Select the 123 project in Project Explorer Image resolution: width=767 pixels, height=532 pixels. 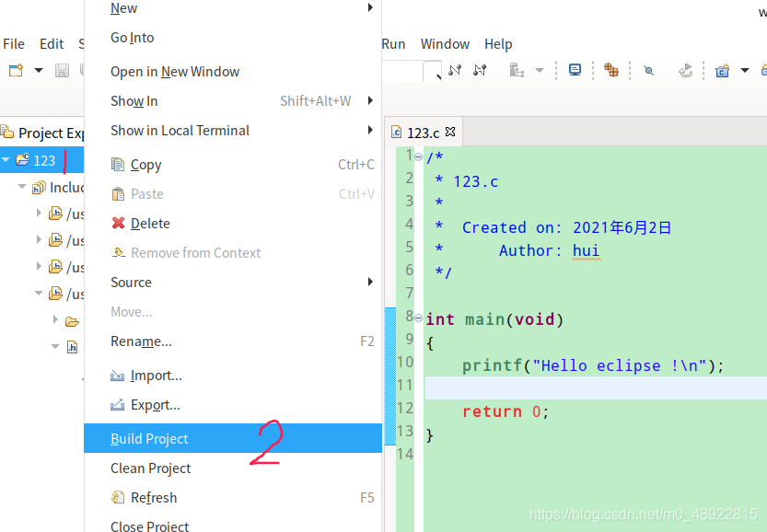[x=44, y=160]
